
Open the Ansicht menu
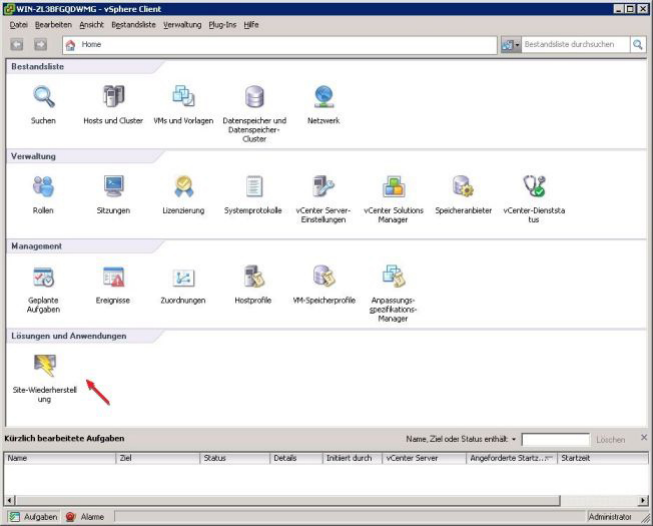pos(92,25)
